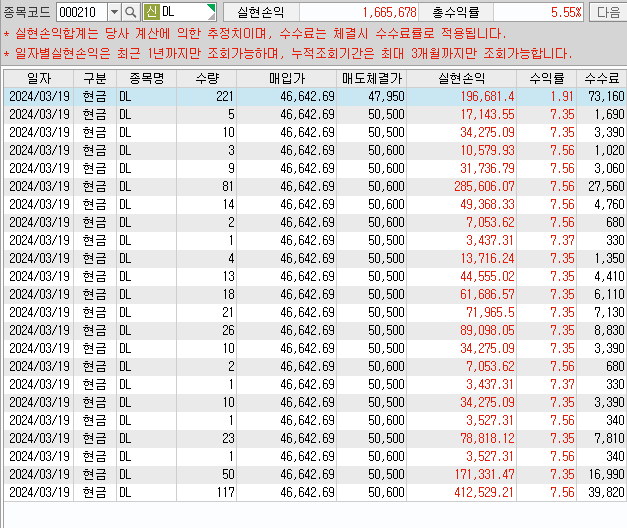This screenshot has width=627, height=528.
Task: Click the fee cell 1,690
Action: pyautogui.click(x=602, y=114)
